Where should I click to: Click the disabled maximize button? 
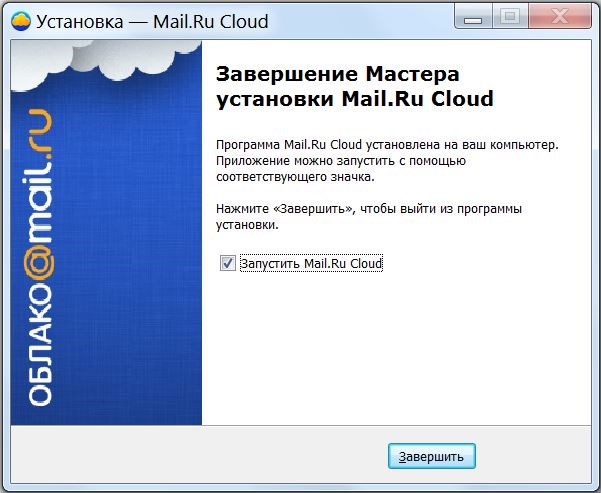point(510,16)
